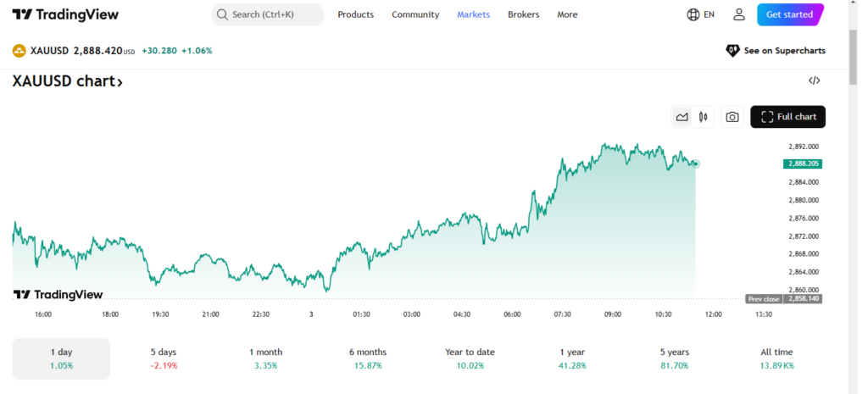Screen dimensions: 868x394
Task: Click the page vertical scrollbar thumb
Action: pyautogui.click(x=853, y=58)
